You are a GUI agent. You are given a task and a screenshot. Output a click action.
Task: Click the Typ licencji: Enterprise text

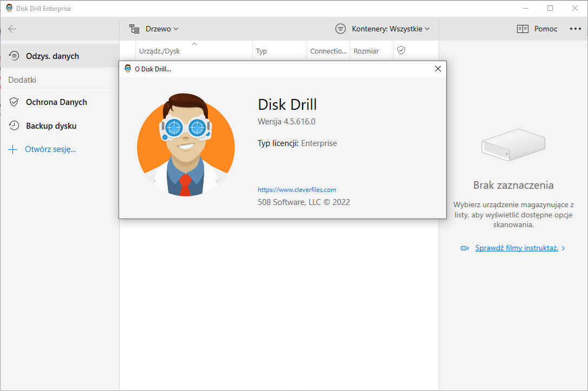pos(297,143)
